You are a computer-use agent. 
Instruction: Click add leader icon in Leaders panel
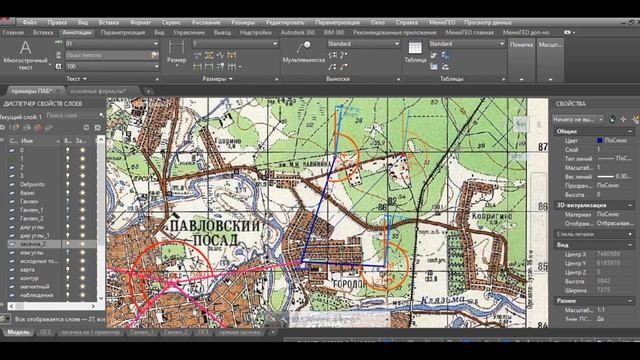click(333, 55)
